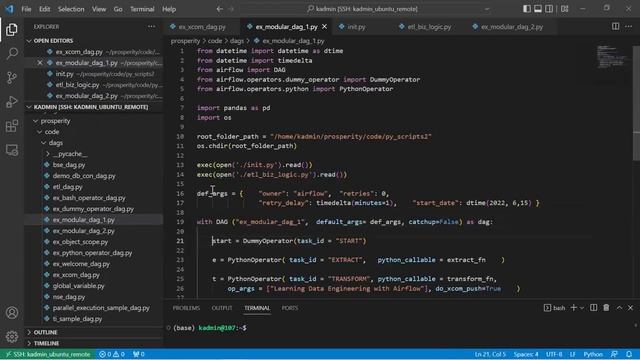Open Customize Layout icon
640x360 pixels.
(x=564, y=9)
